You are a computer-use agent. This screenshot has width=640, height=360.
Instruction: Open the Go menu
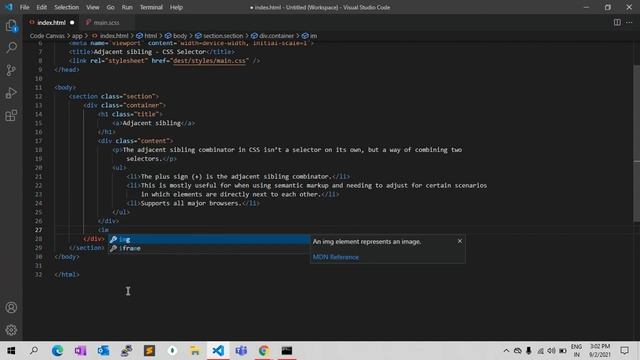click(x=110, y=7)
